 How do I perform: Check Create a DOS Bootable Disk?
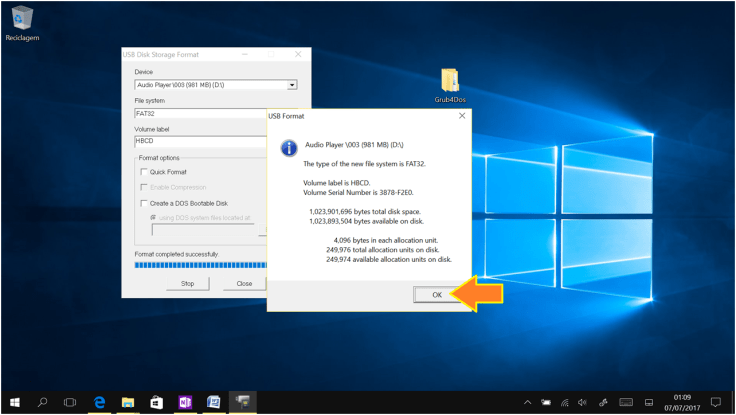click(144, 203)
